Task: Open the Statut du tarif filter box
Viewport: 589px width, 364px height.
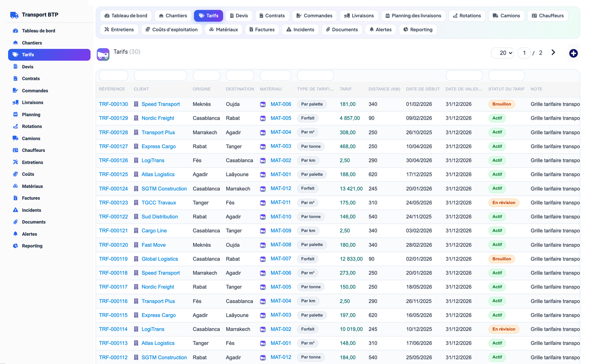Action: coord(506,76)
